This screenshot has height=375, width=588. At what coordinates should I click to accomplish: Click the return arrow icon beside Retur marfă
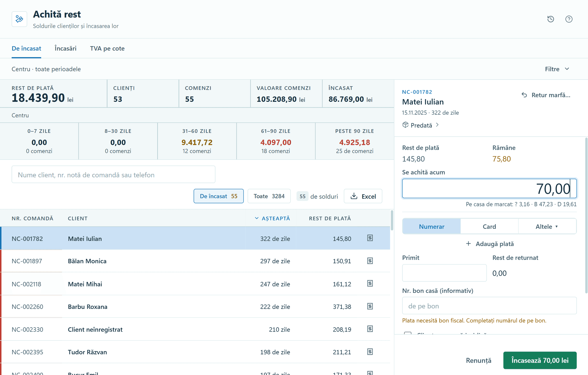524,95
